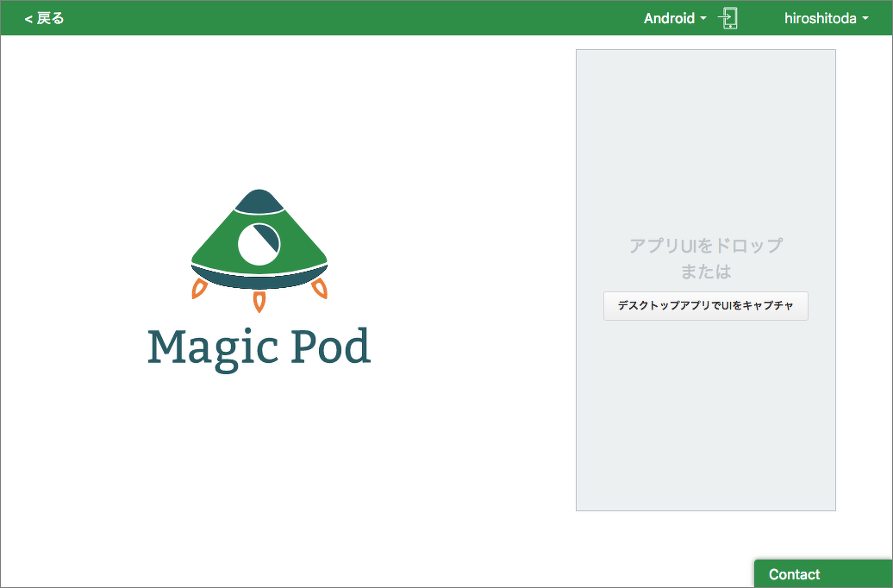Click the dark curved base of spaceship
893x588 pixels.
259,279
